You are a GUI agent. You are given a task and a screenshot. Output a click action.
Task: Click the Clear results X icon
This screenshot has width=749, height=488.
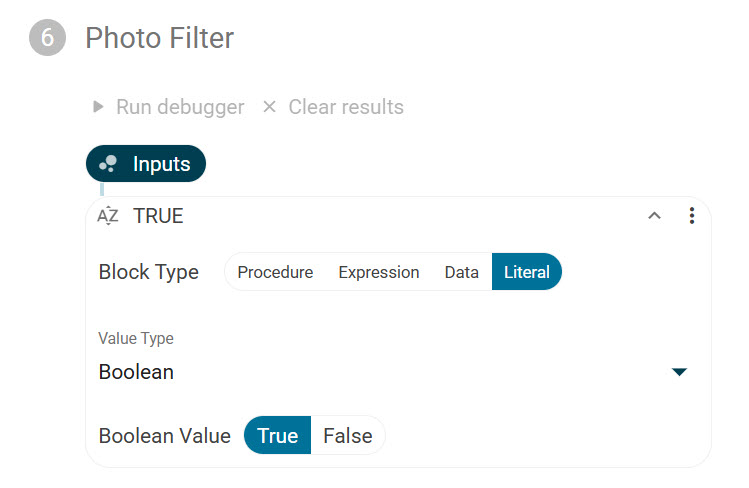[268, 106]
